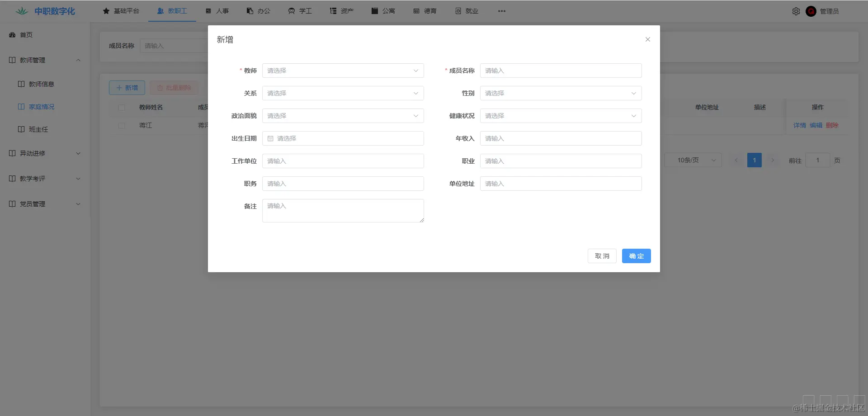The height and width of the screenshot is (416, 868).
Task: Click the previous page arrow
Action: (x=736, y=160)
